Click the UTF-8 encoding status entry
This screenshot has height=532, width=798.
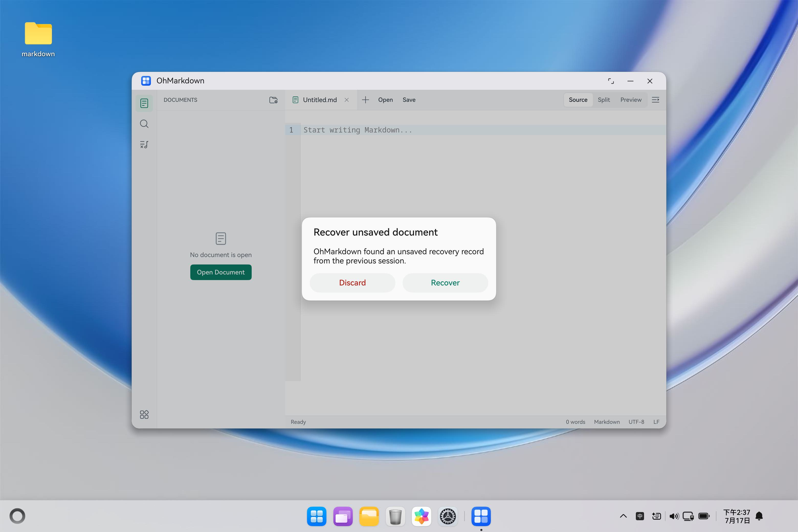(636, 422)
